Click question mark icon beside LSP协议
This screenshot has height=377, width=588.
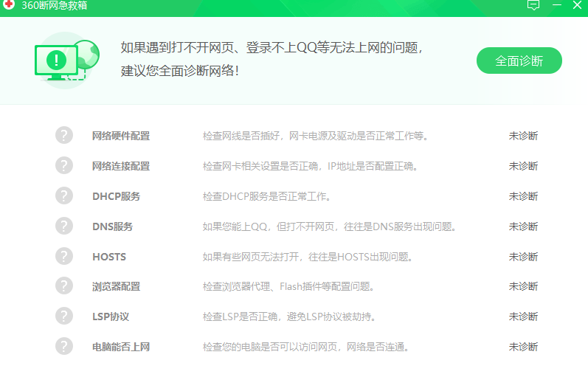click(x=64, y=317)
